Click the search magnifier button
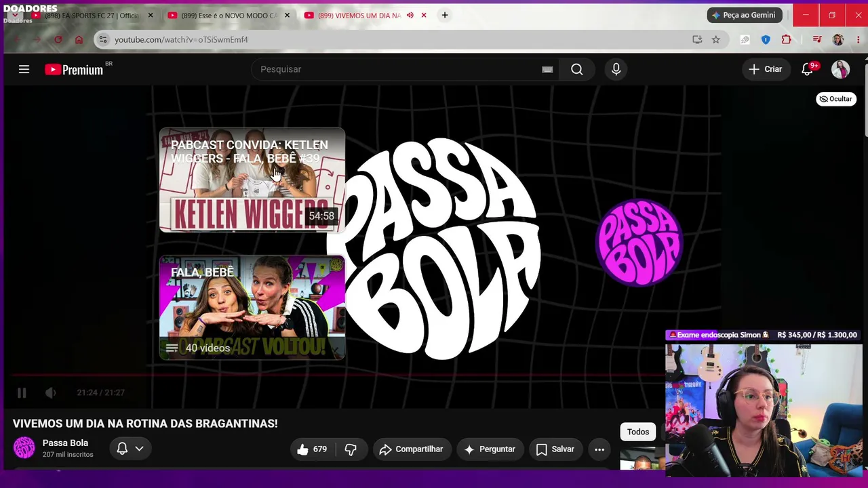 pyautogui.click(x=576, y=69)
